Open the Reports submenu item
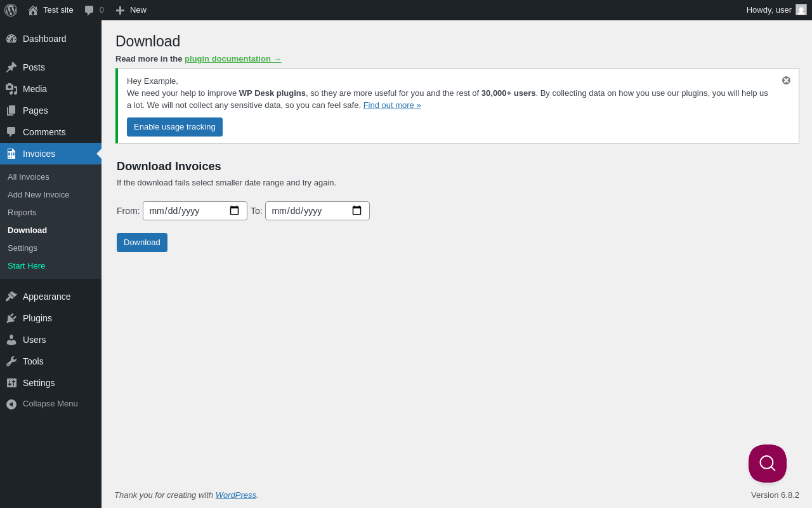The width and height of the screenshot is (812, 508). 22,212
